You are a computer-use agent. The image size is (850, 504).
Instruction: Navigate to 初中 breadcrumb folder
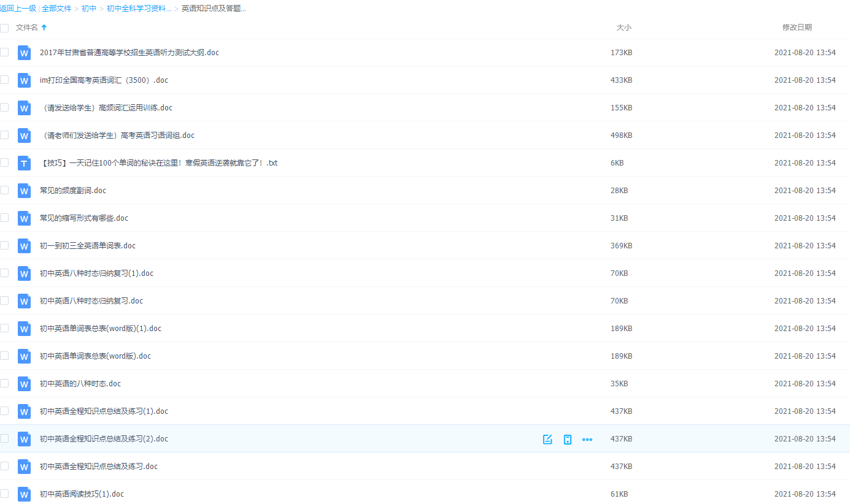(89, 9)
